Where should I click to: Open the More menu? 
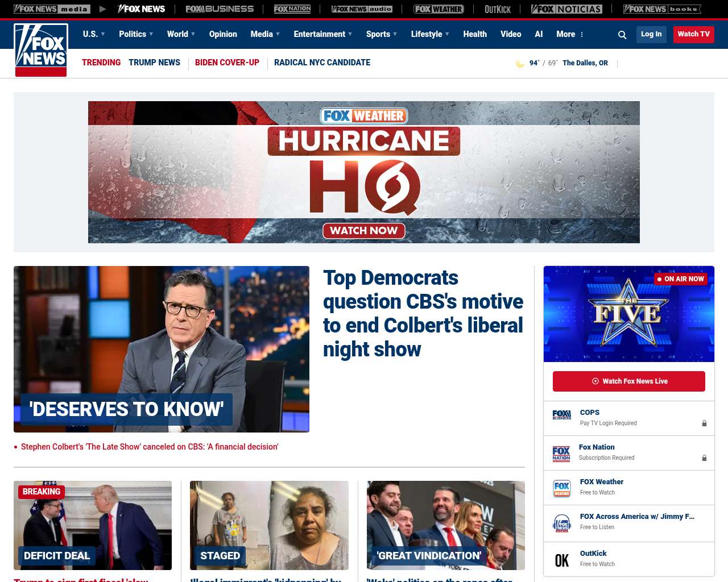[570, 34]
